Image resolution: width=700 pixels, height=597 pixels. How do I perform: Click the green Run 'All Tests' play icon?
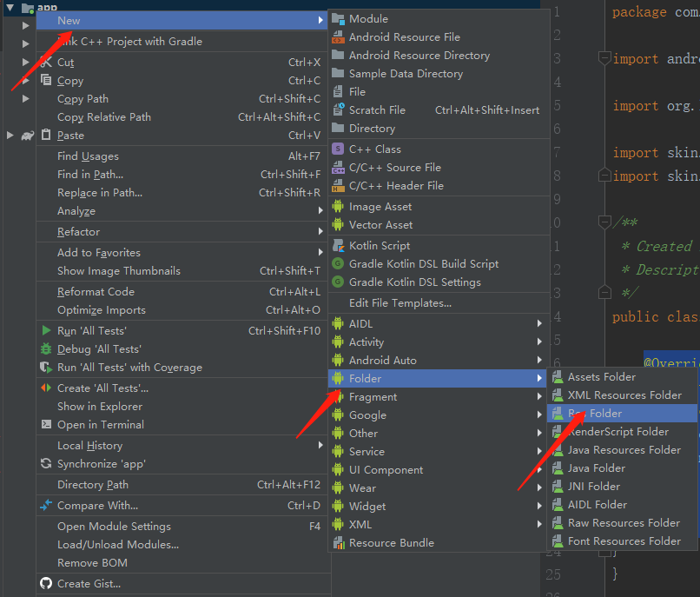tap(46, 330)
